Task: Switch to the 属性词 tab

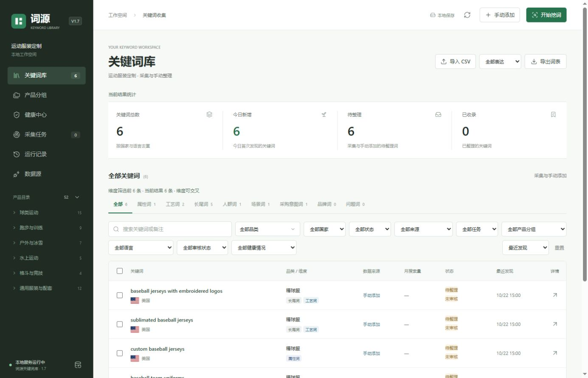Action: pos(146,204)
